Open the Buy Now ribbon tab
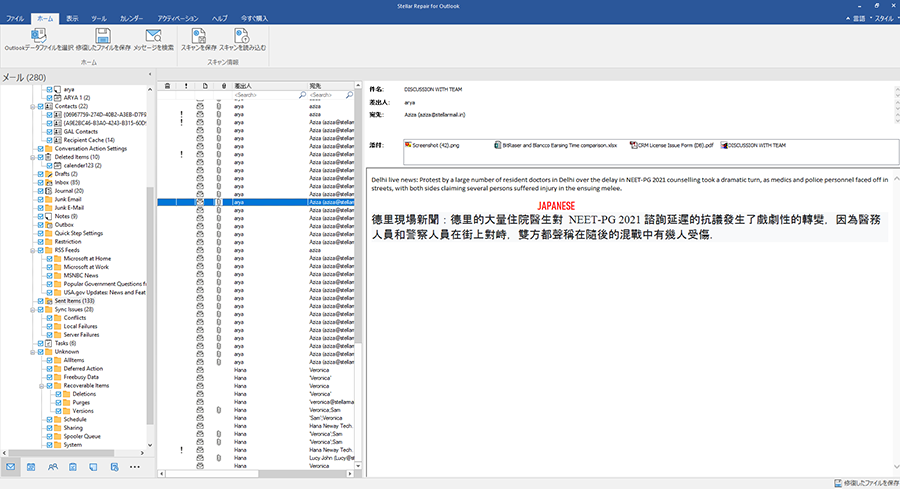The height and width of the screenshot is (489, 900). click(x=254, y=18)
